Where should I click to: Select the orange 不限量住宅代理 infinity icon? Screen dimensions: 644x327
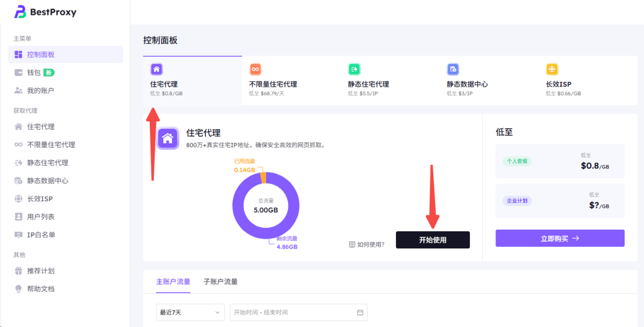point(255,69)
